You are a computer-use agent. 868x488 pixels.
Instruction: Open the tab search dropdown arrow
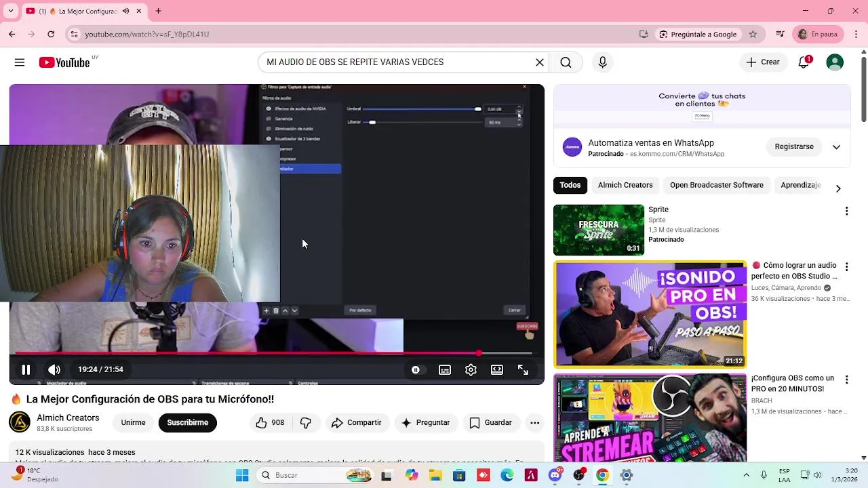pyautogui.click(x=10, y=11)
